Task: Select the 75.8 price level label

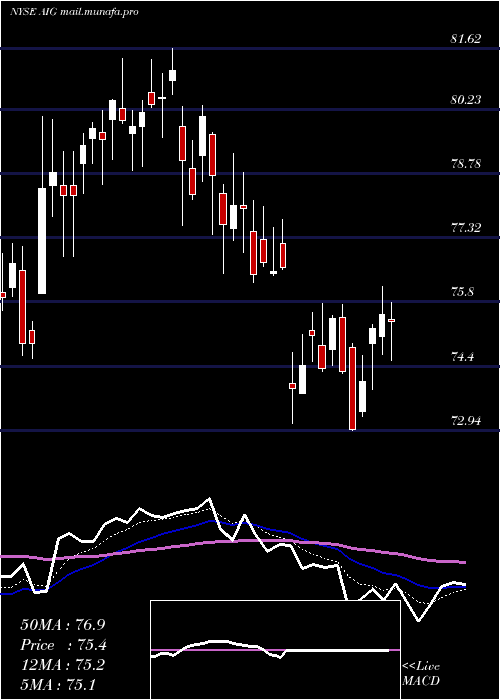Action: click(x=462, y=292)
